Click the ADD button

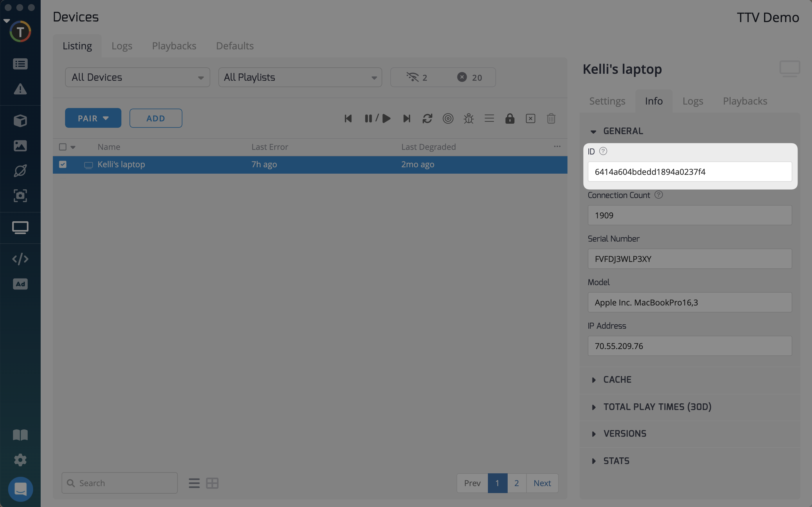pos(156,118)
